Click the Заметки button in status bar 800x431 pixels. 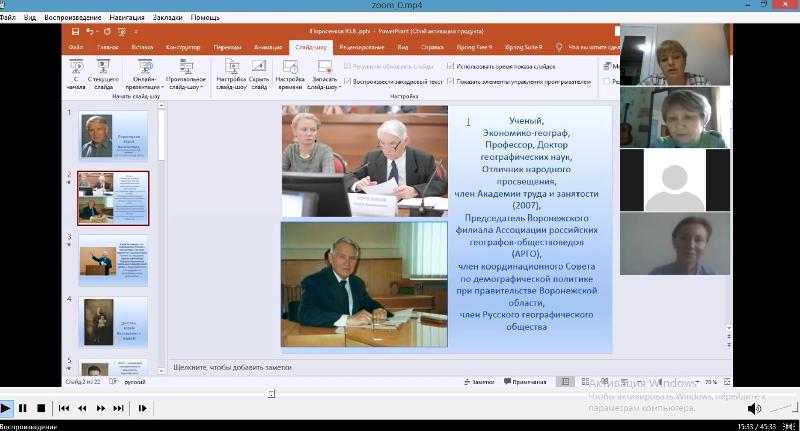(x=480, y=381)
